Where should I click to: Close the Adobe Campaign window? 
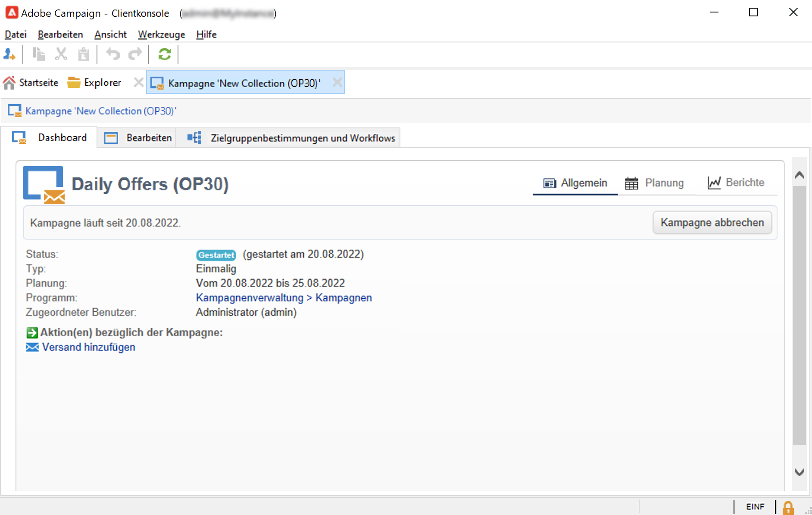pyautogui.click(x=793, y=12)
